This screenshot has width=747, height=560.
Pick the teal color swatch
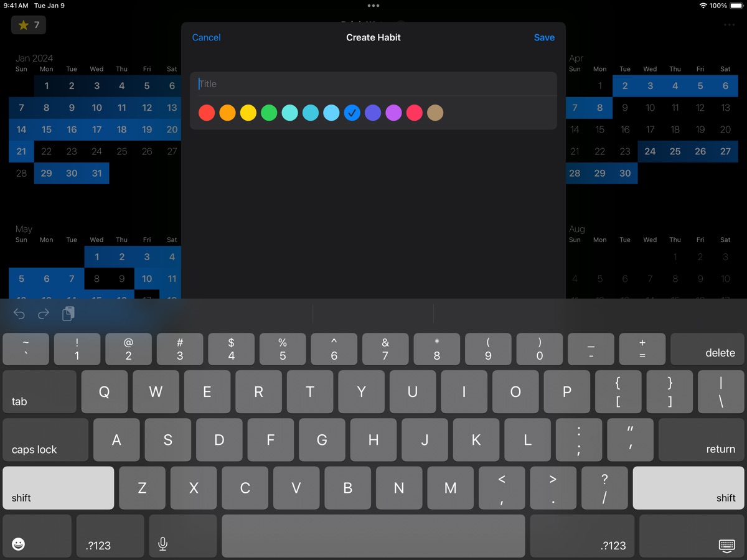[311, 113]
